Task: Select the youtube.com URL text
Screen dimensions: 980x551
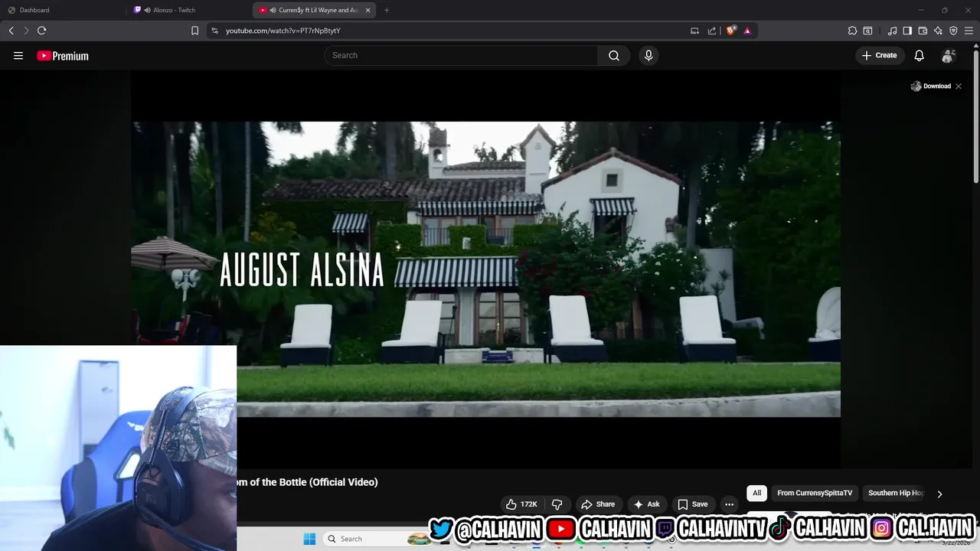Action: click(283, 31)
